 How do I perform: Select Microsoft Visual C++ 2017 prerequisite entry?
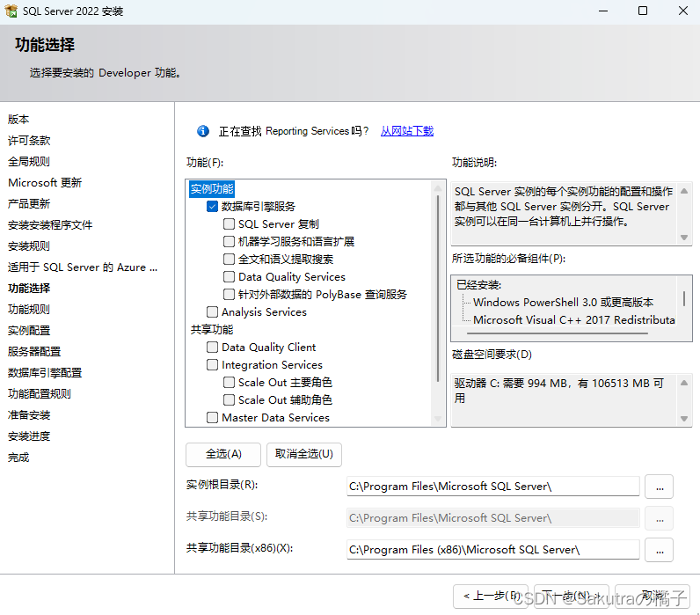(573, 319)
